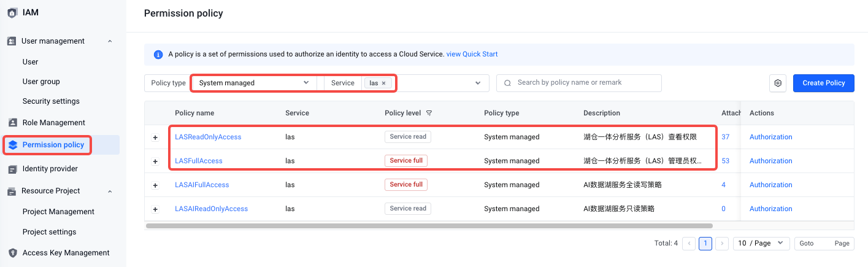Click attachment count 53
The width and height of the screenshot is (868, 267).
(726, 161)
